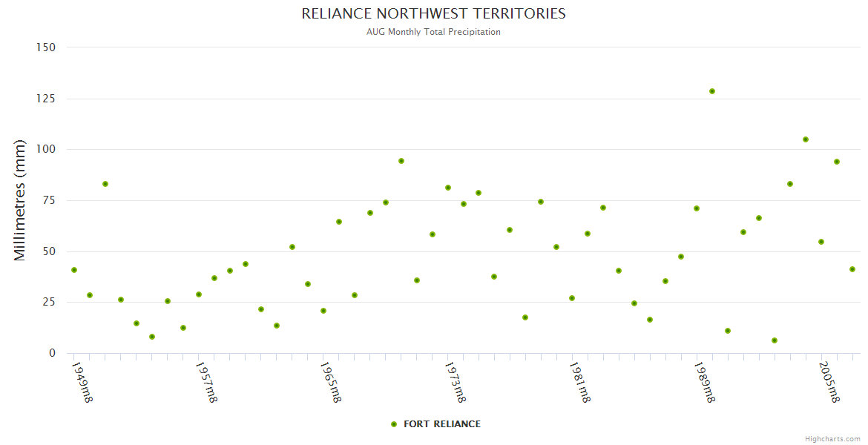
Task: Select the 1949m8 data point
Action: pyautogui.click(x=74, y=270)
